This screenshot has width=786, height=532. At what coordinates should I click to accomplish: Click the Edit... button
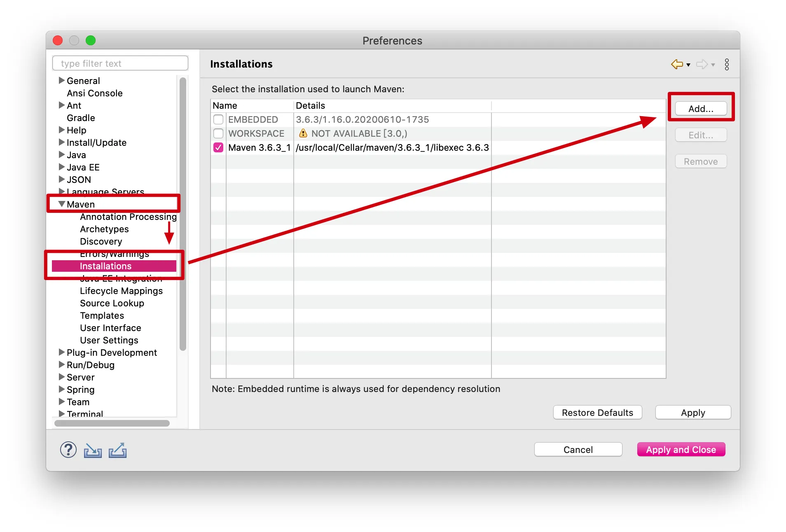(x=701, y=135)
